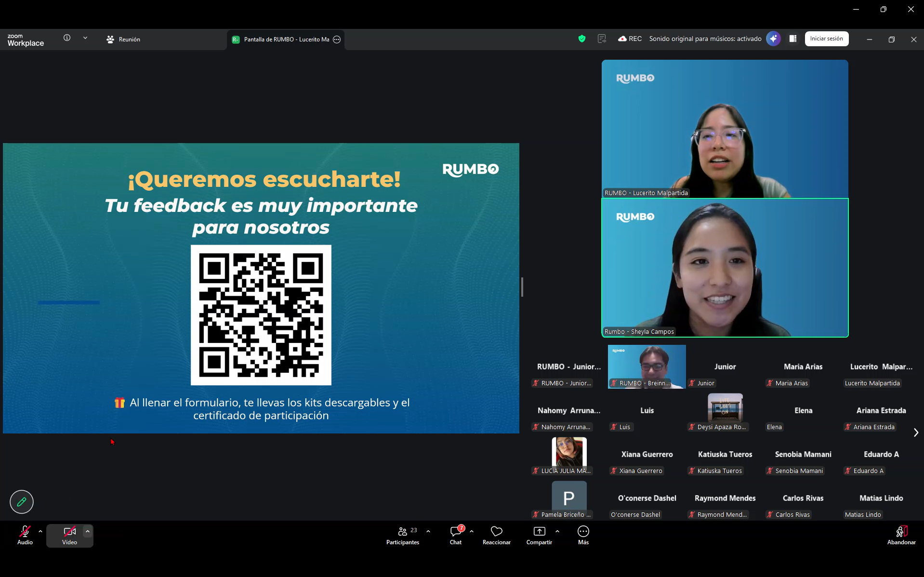The image size is (924, 577).
Task: Click Abandonar to leave meeting
Action: tap(901, 536)
